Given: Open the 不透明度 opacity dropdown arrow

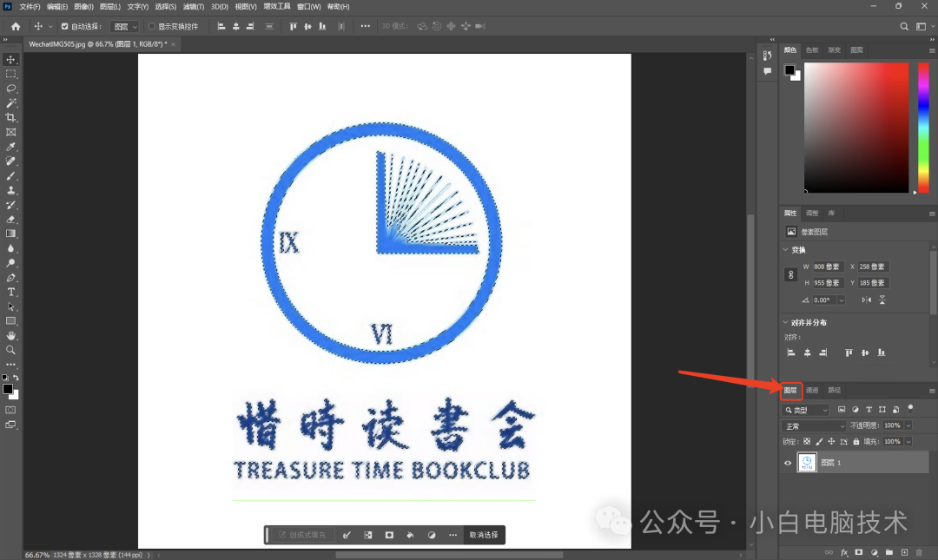Looking at the screenshot, I should 908,425.
